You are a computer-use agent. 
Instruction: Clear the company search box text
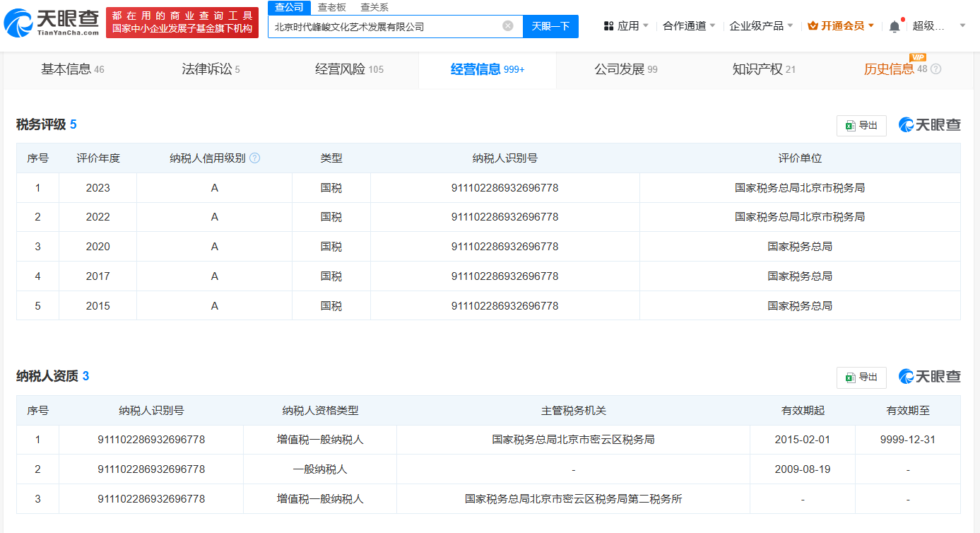[507, 26]
